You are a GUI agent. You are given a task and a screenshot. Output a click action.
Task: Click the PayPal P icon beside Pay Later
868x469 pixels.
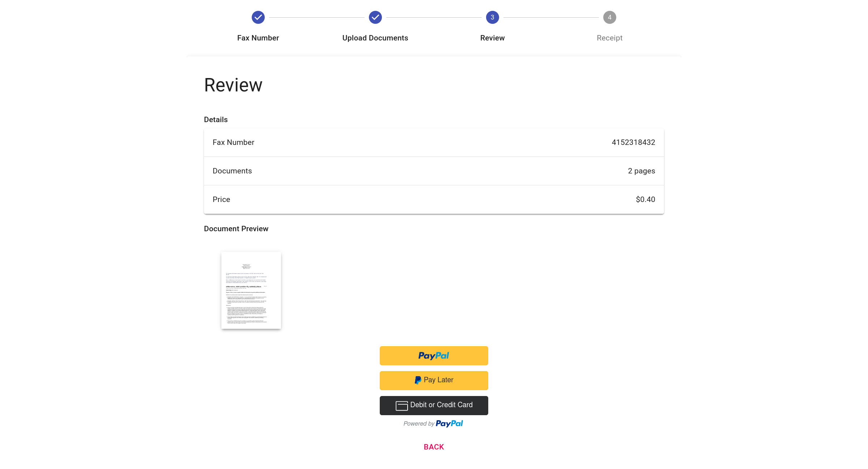418,380
